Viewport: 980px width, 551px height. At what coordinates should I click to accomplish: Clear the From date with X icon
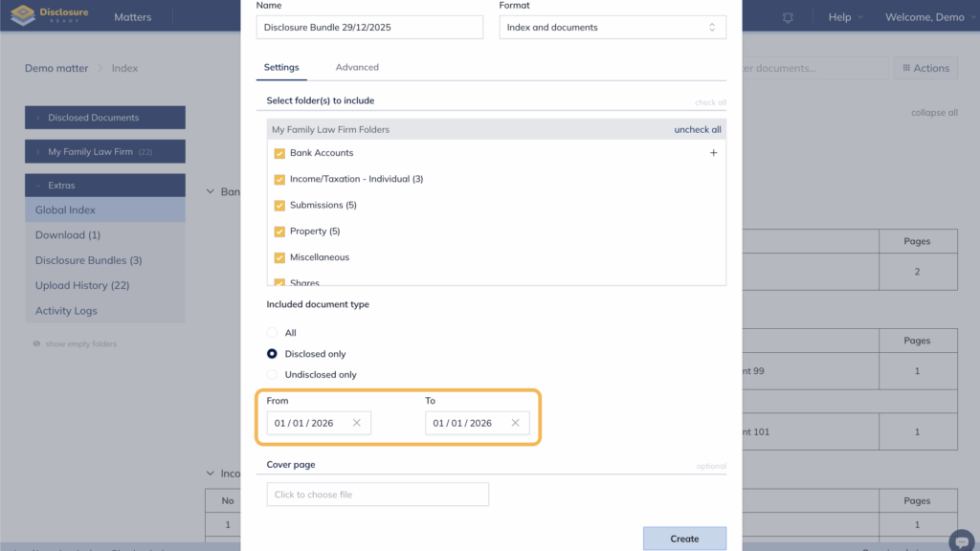(357, 423)
